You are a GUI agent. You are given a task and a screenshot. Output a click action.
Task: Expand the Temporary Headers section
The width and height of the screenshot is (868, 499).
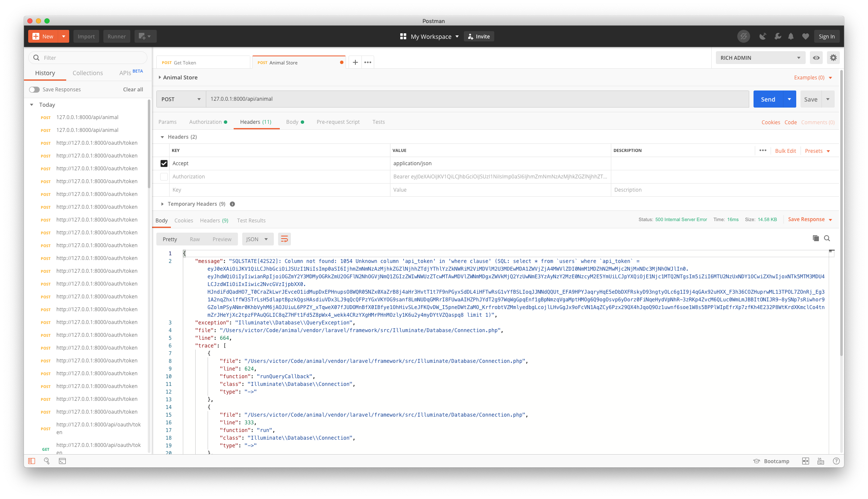162,204
